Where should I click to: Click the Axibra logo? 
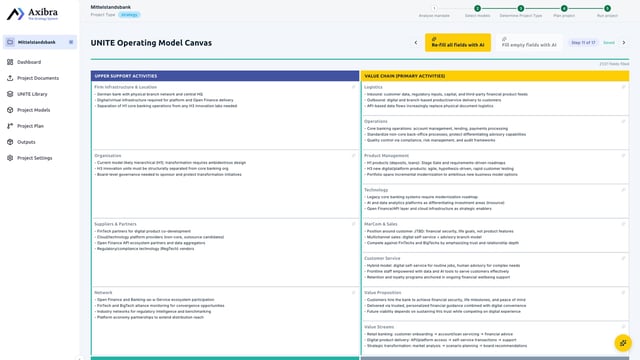[33, 14]
